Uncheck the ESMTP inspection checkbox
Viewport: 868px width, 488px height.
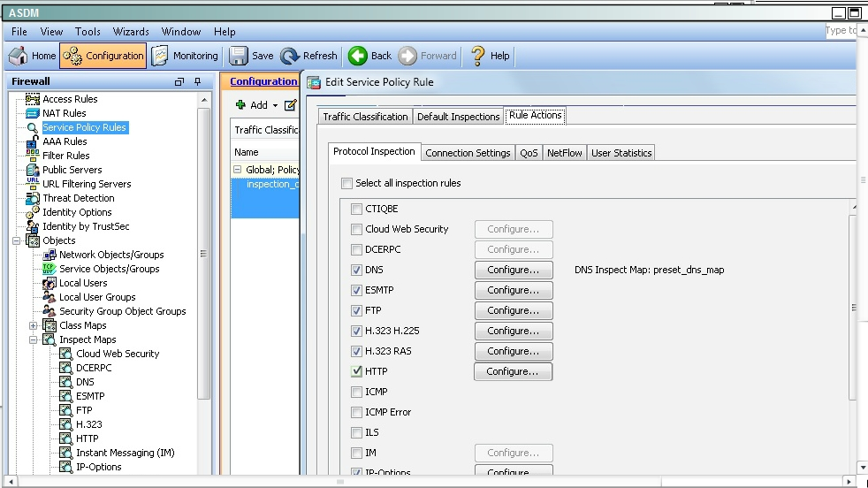pos(356,290)
